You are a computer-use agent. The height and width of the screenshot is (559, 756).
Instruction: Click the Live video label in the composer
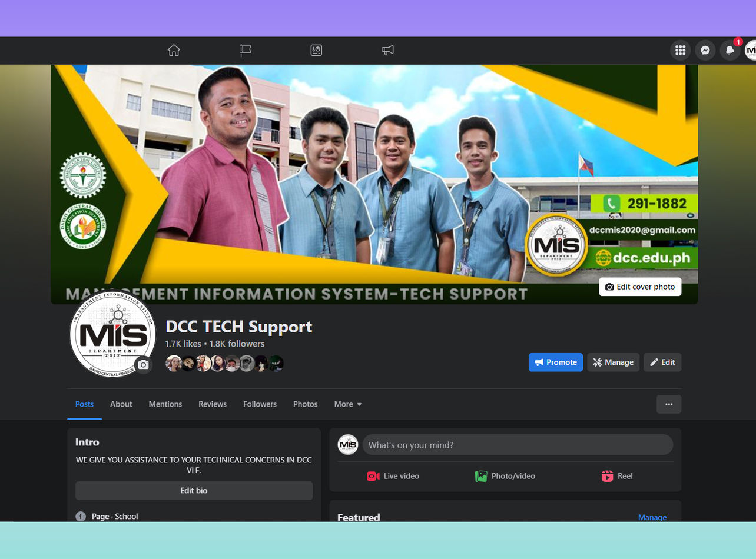point(402,476)
